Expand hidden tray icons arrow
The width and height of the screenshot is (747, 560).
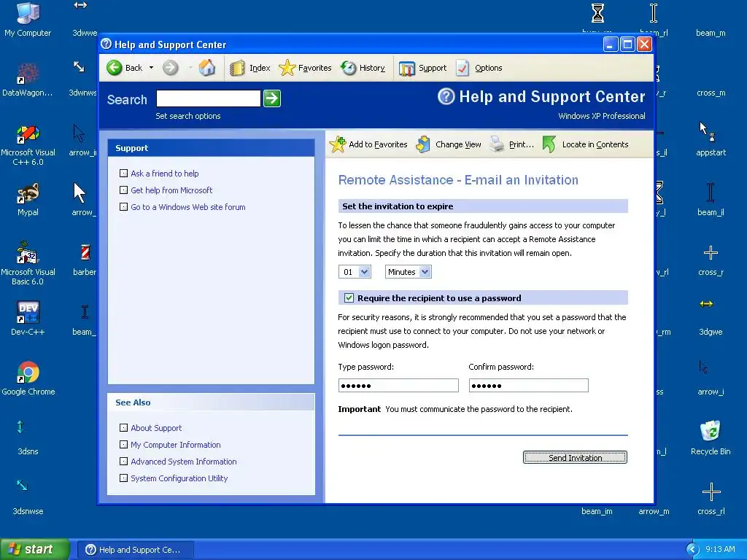tap(692, 550)
